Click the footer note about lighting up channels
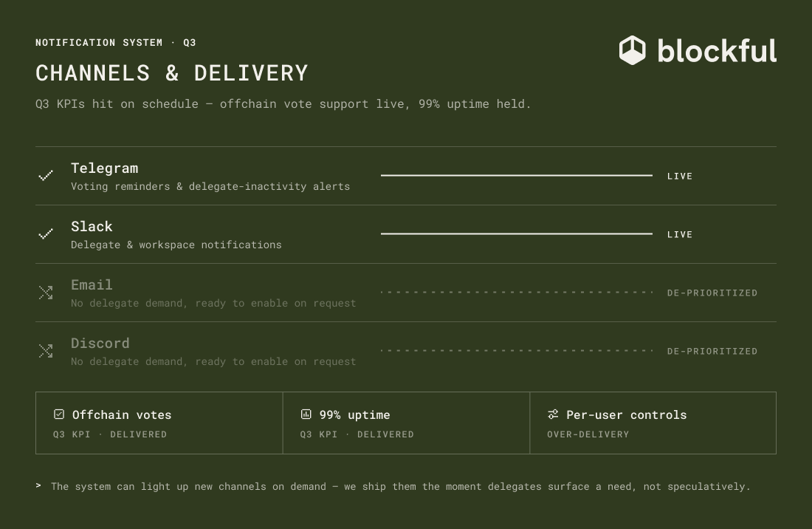Viewport: 812px width, 529px height. (401, 486)
